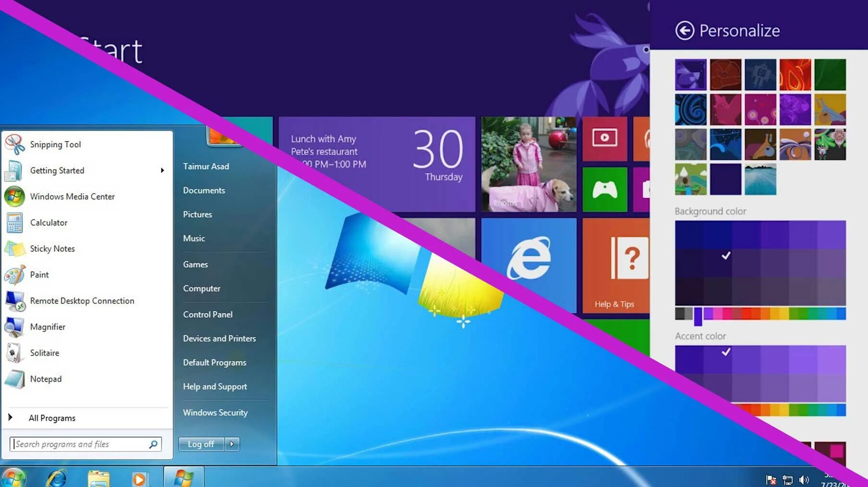Viewport: 868px width, 487px height.
Task: Click the volume speaker tray icon
Action: coord(804,479)
